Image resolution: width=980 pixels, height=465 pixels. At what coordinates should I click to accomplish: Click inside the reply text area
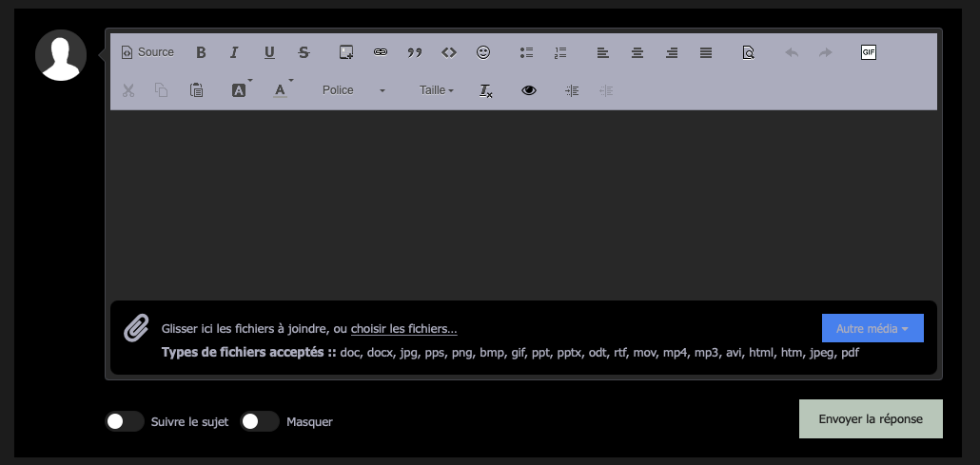tap(523, 204)
